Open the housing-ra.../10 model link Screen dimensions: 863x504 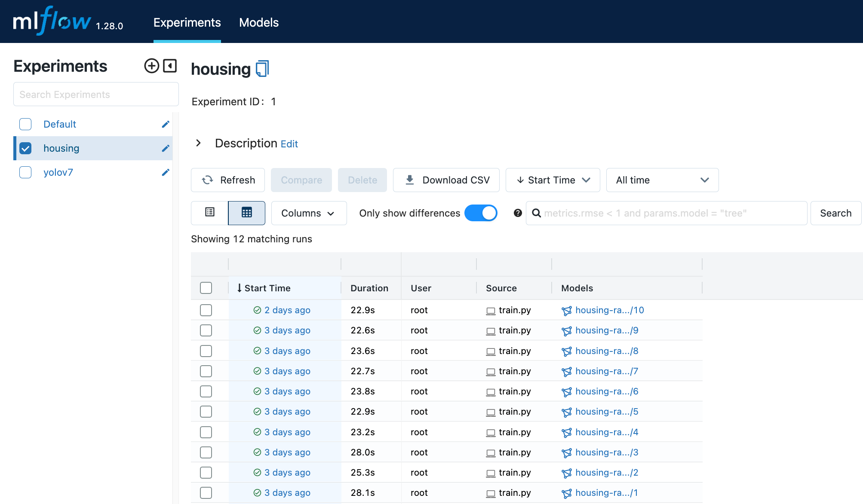[609, 310]
